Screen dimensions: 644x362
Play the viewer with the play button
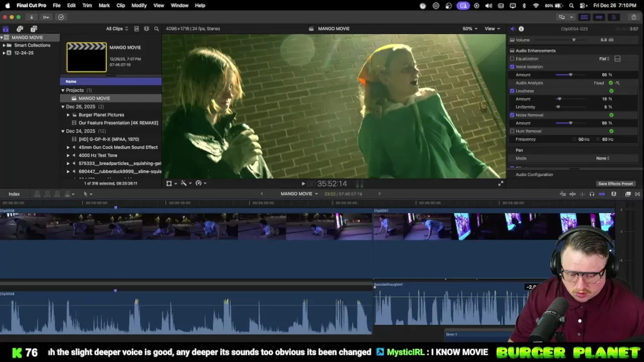point(303,184)
